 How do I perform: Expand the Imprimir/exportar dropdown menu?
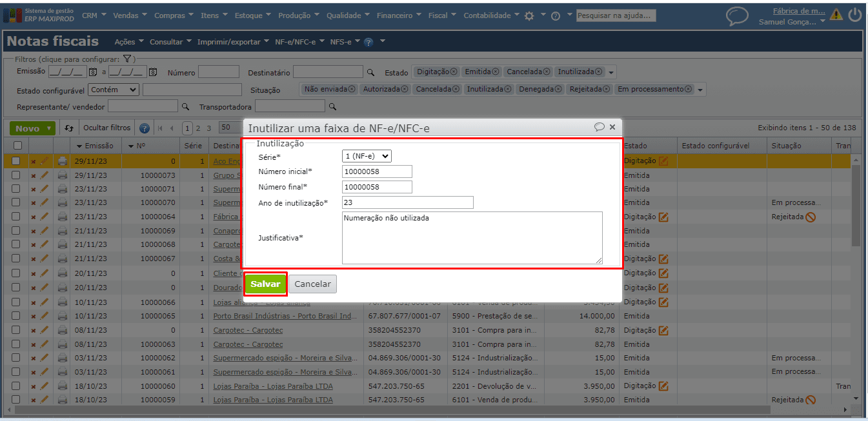(233, 42)
